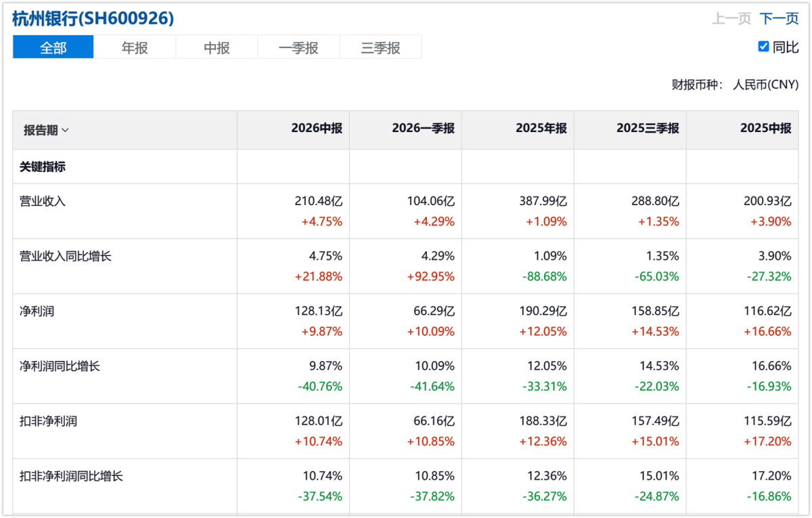Click the +17.20% adjusted profit change
The height and width of the screenshot is (518, 812).
(767, 441)
